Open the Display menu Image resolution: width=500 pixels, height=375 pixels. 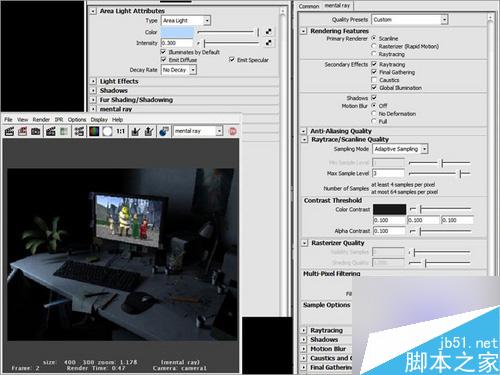click(x=99, y=119)
